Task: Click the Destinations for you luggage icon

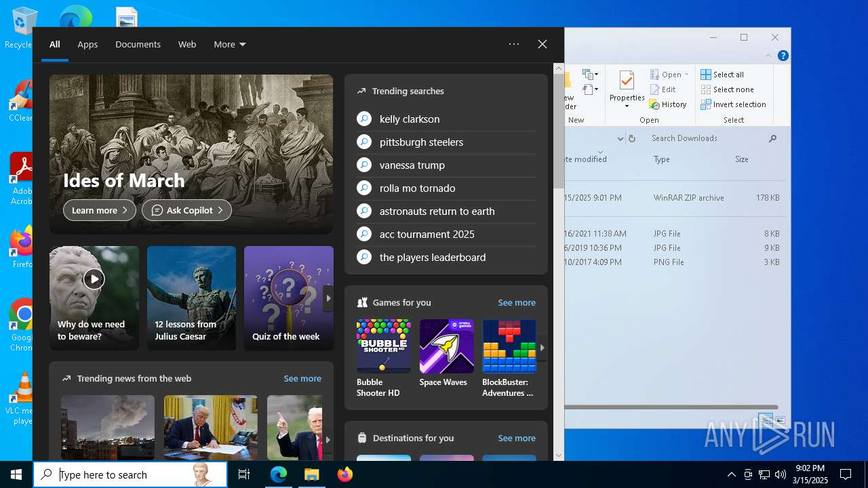Action: (362, 438)
